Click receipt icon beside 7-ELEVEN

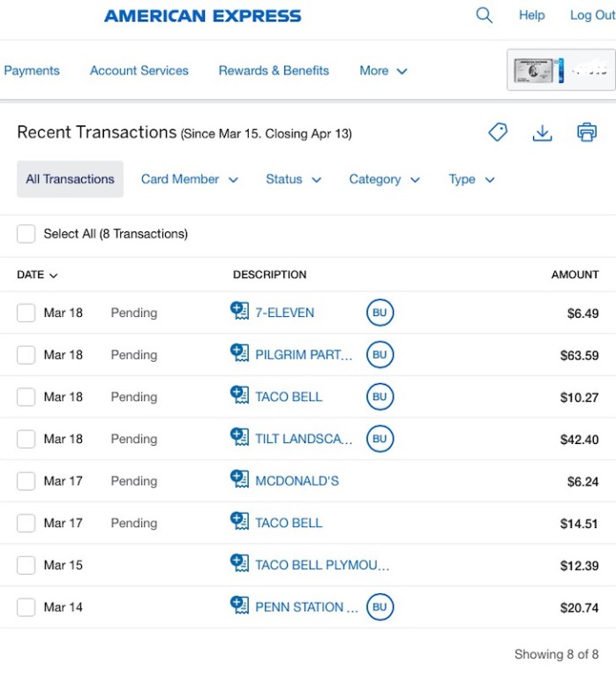[x=239, y=312]
